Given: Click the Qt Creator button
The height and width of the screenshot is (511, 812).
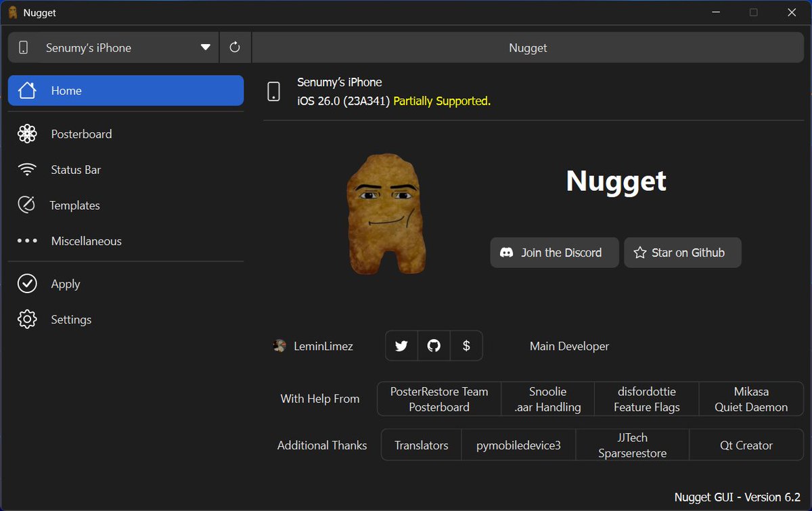Looking at the screenshot, I should [746, 445].
